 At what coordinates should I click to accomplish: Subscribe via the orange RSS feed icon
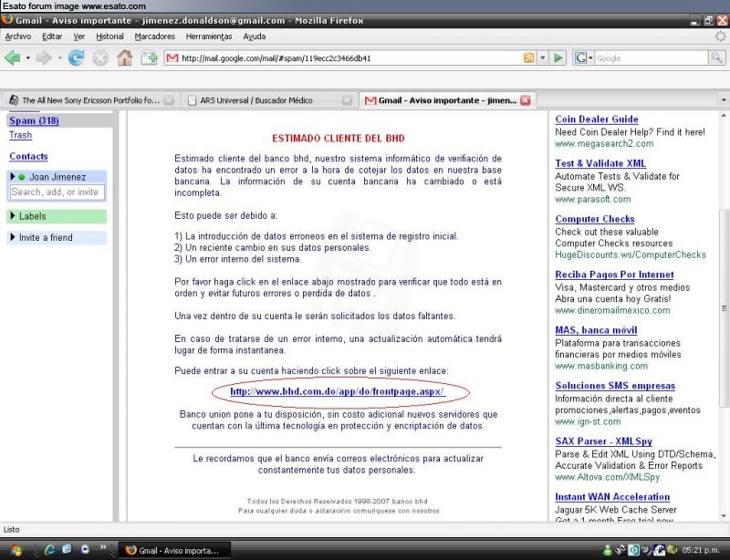tap(529, 58)
